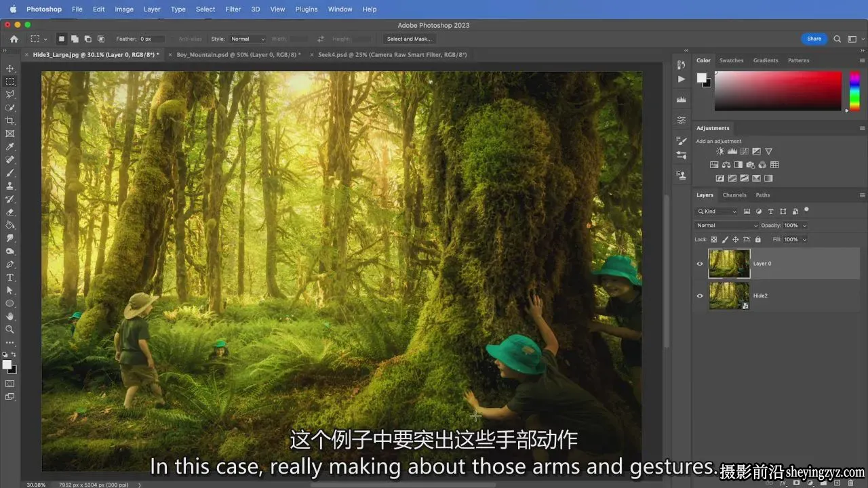This screenshot has height=488, width=868.
Task: Toggle layer filtering on or off
Action: tap(806, 210)
